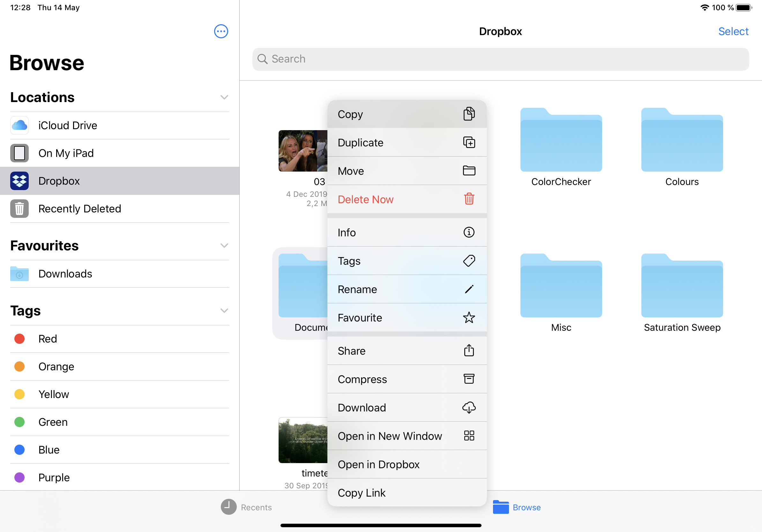The width and height of the screenshot is (762, 532).
Task: Filter by the Purple tag swatch
Action: [19, 477]
